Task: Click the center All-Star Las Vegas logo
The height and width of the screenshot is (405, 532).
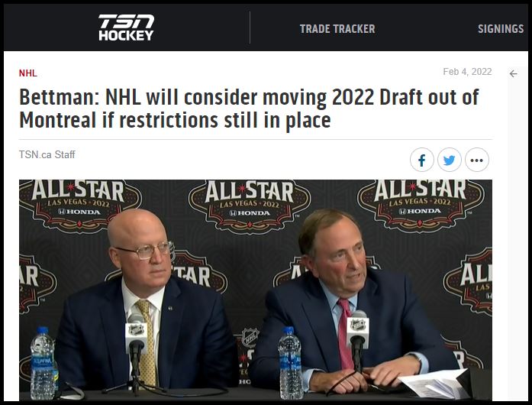Action: click(250, 206)
